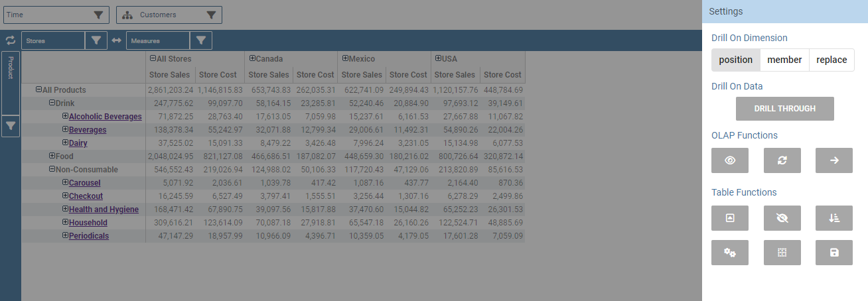
Task: Open the Time dimension filter dropdown
Action: pos(98,15)
